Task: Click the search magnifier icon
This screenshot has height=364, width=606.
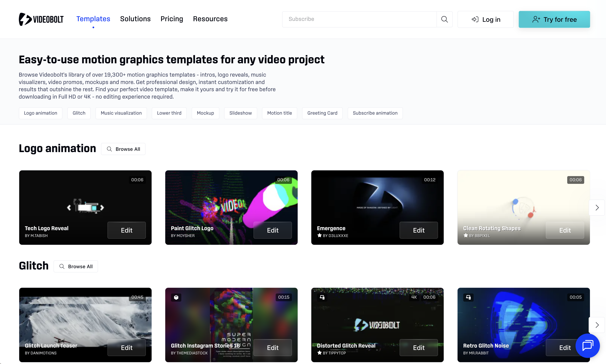Action: coord(444,19)
